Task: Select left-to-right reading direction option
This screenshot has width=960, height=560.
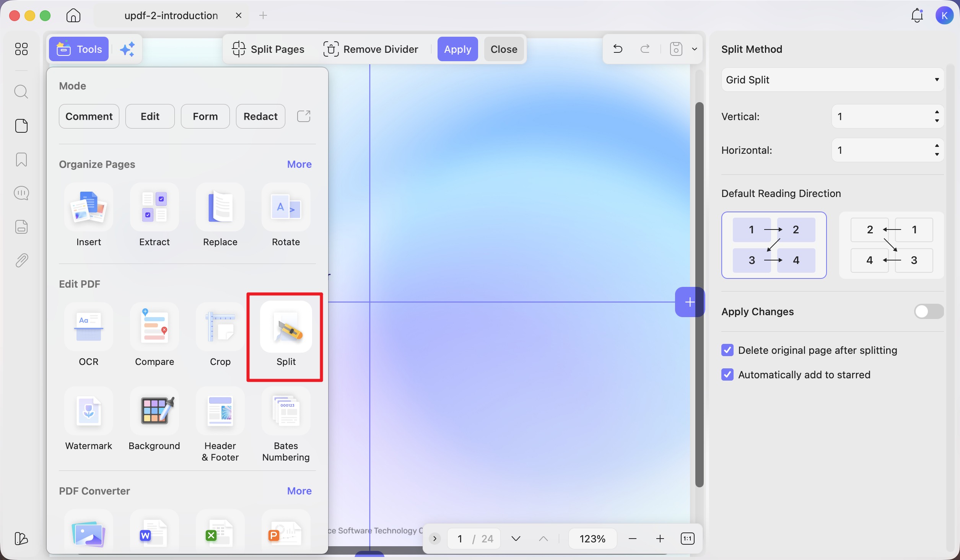Action: (774, 245)
